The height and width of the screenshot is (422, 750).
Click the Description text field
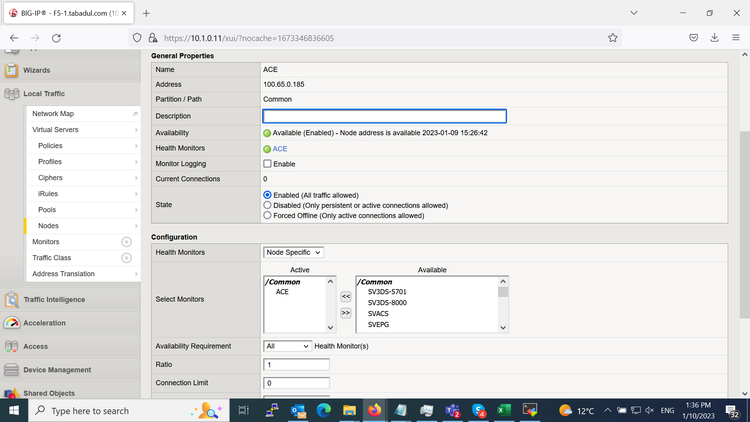pyautogui.click(x=384, y=116)
